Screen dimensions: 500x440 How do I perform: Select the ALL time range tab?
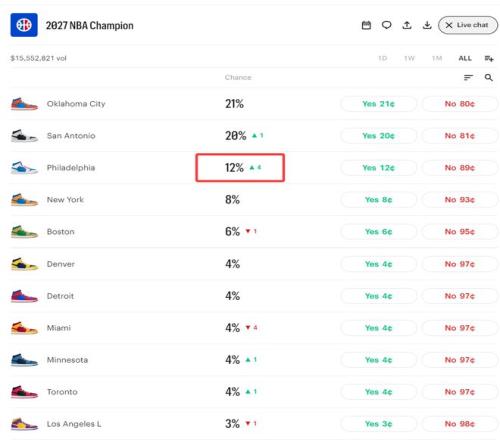pos(465,58)
